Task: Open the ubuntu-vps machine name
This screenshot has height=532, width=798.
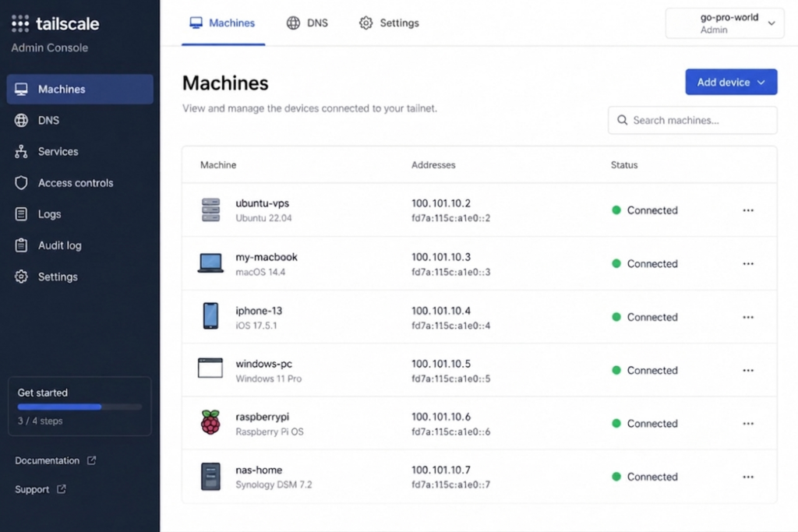Action: pos(262,203)
